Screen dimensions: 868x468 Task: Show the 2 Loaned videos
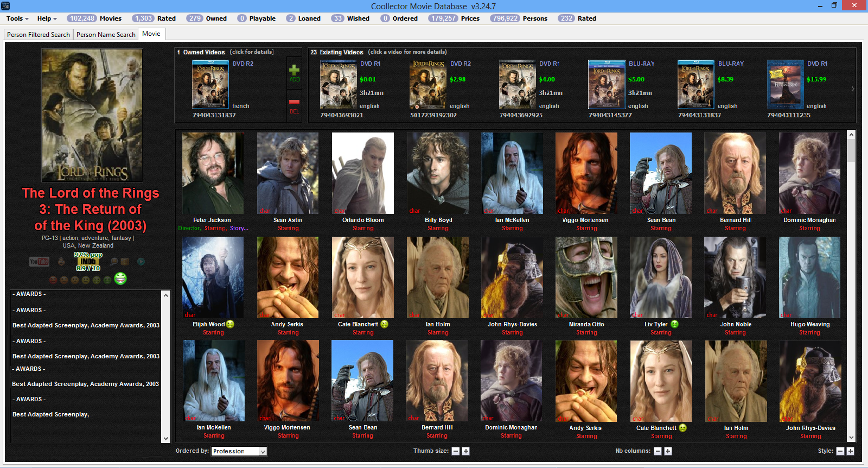pyautogui.click(x=303, y=18)
